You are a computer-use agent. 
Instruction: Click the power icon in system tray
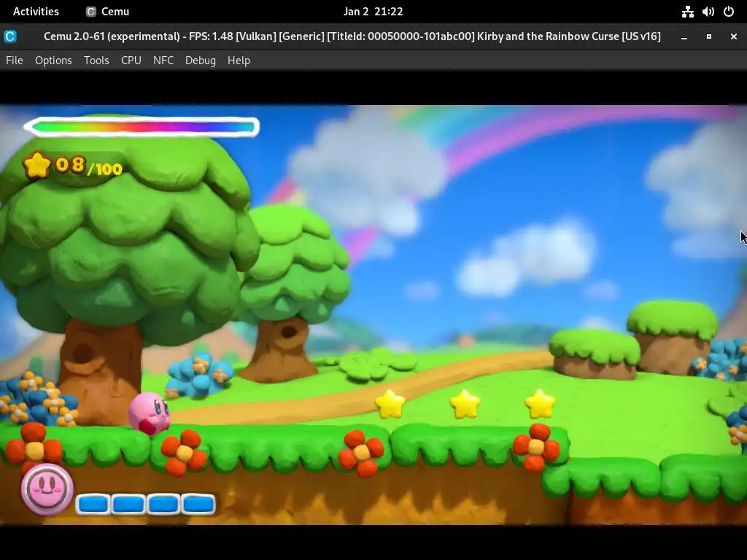pos(729,12)
